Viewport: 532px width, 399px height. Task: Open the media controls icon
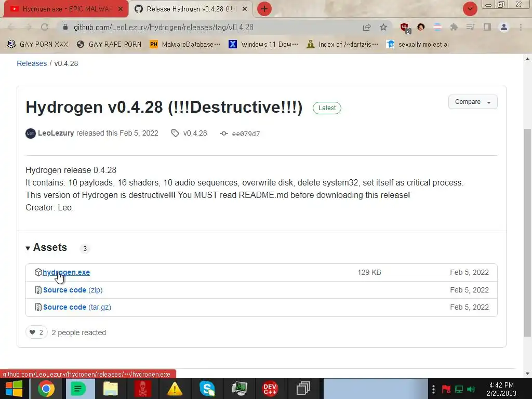coord(470,27)
